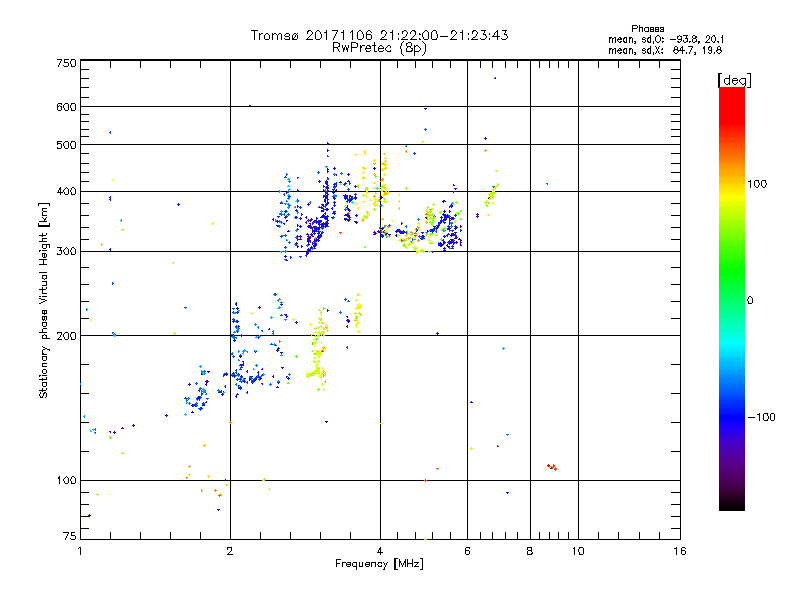Image resolution: width=800 pixels, height=600 pixels.
Task: Click the red echo cluster near 9 MHz
Action: [x=552, y=467]
